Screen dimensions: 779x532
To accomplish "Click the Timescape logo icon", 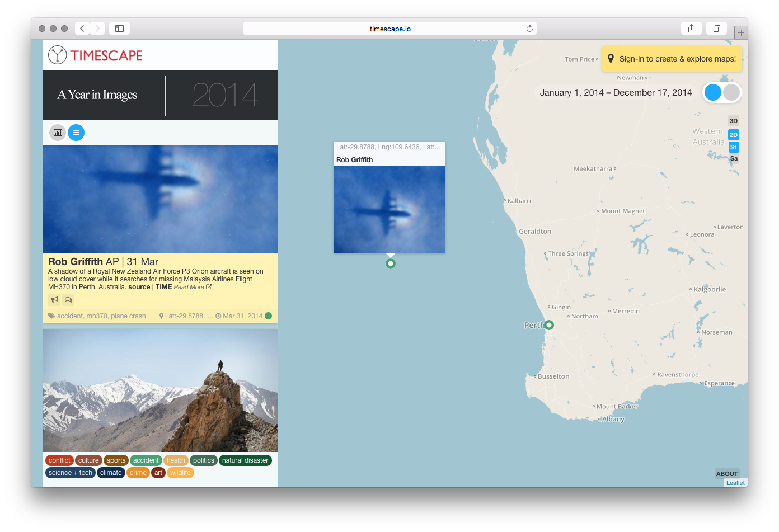I will tap(57, 55).
